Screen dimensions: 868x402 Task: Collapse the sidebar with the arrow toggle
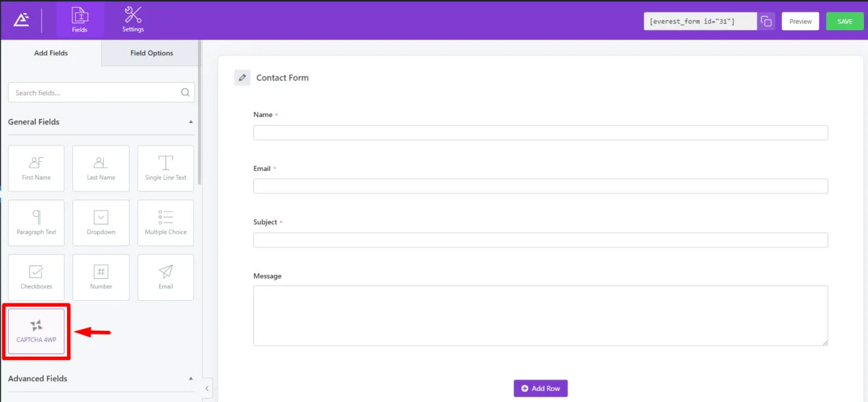coord(207,388)
